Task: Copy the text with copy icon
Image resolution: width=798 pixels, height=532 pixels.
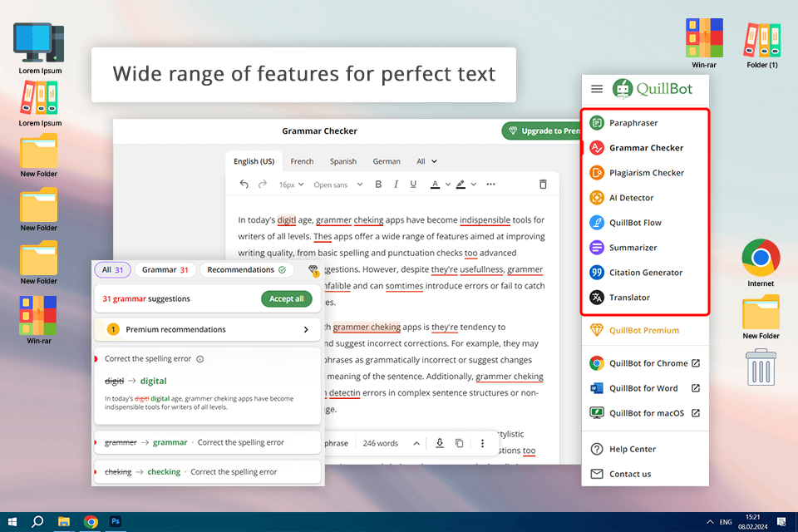Action: tap(460, 443)
